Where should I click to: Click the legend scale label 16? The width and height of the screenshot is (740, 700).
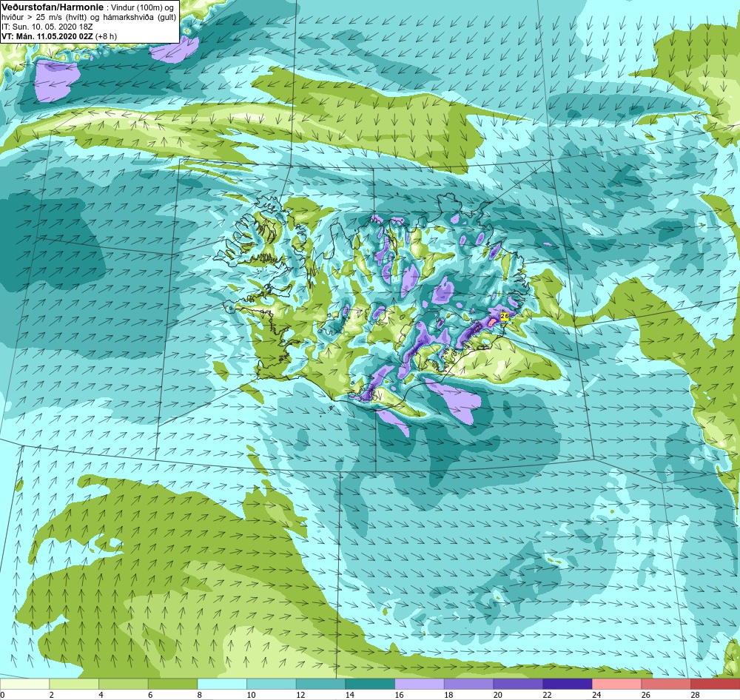pyautogui.click(x=400, y=695)
